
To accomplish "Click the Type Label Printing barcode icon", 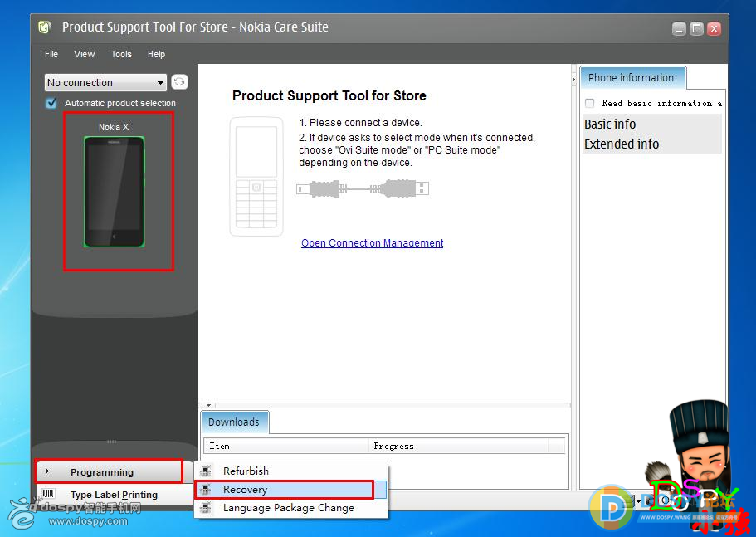I will tap(48, 493).
